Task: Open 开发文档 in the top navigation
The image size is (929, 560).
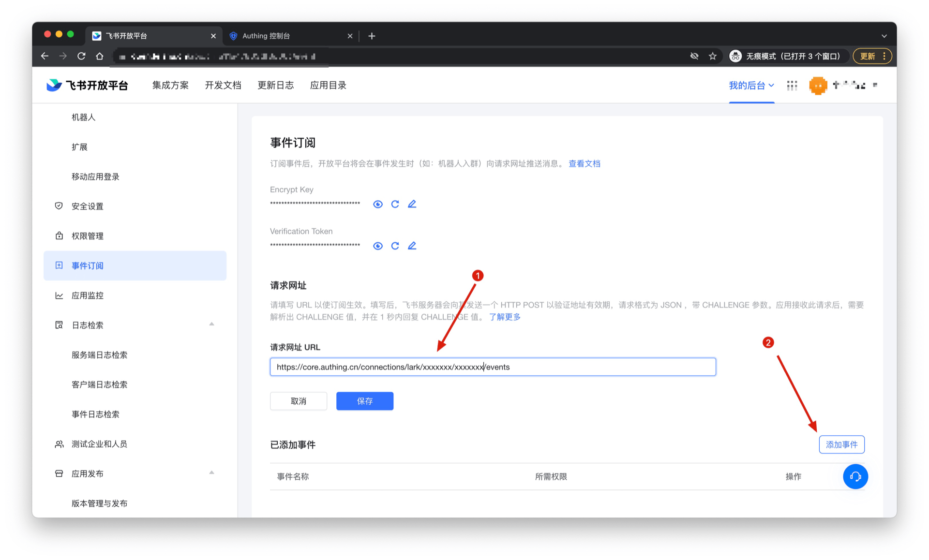Action: (x=223, y=86)
